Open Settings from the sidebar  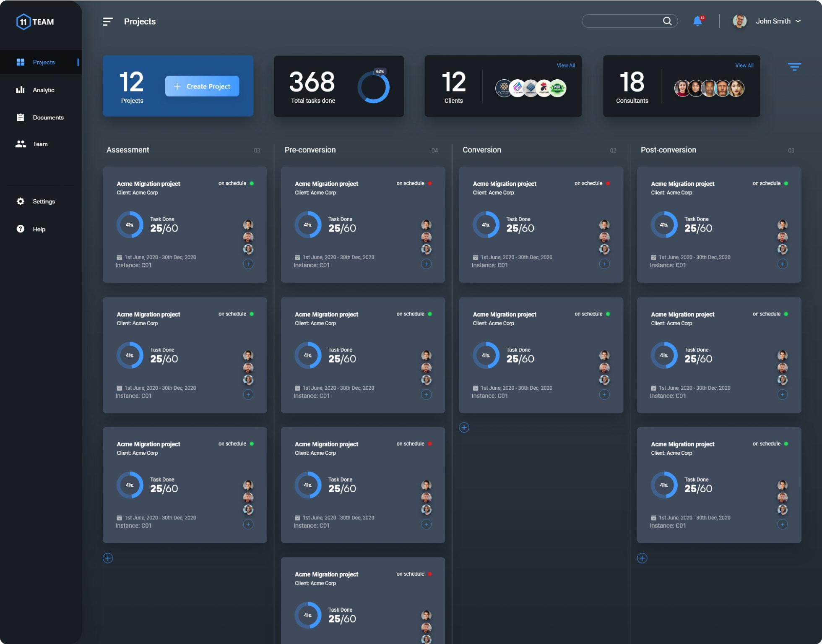44,201
